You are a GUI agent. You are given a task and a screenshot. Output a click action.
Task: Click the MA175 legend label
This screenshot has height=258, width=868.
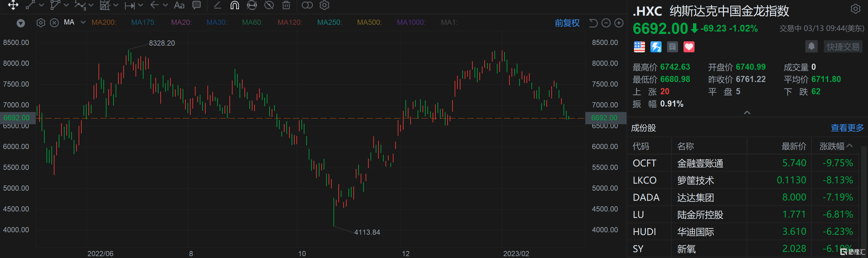(x=143, y=22)
